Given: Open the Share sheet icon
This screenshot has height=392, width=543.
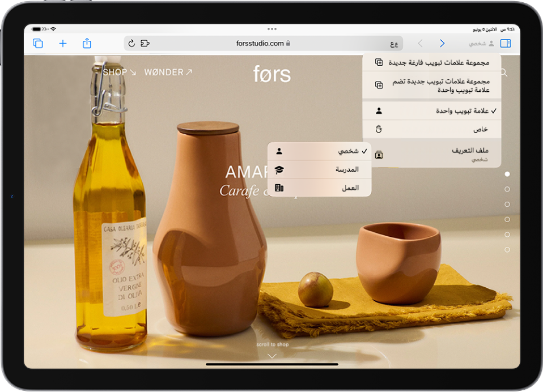Looking at the screenshot, I should (x=87, y=44).
